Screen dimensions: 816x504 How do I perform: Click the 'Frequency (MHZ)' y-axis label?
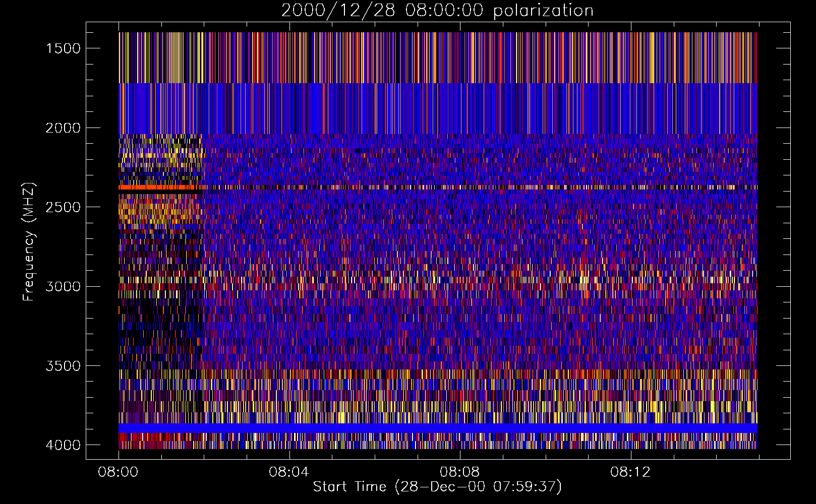[29, 242]
